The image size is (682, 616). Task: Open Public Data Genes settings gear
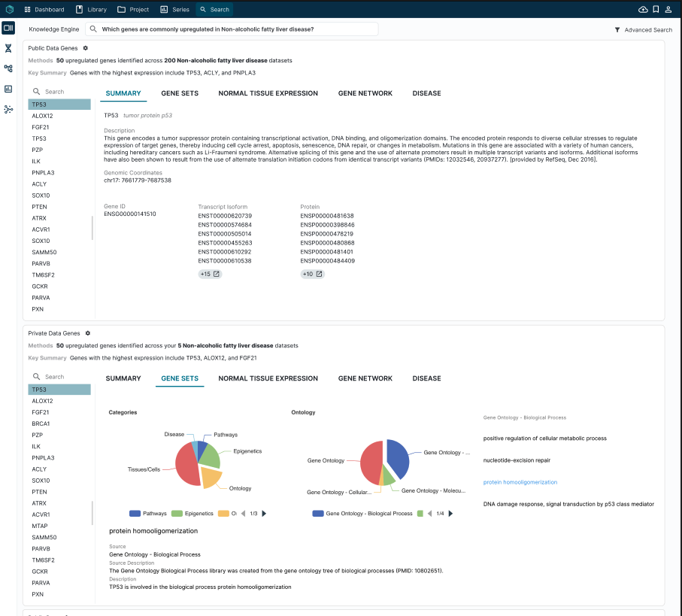[85, 48]
